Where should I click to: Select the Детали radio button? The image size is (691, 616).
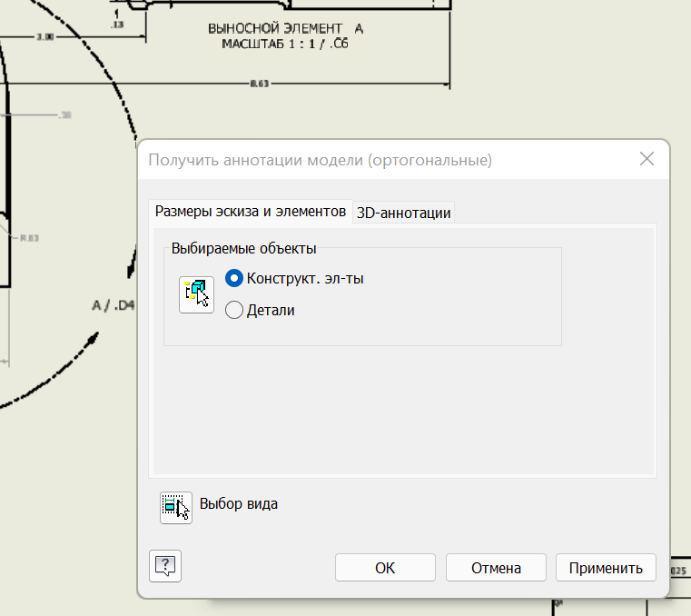tap(234, 310)
